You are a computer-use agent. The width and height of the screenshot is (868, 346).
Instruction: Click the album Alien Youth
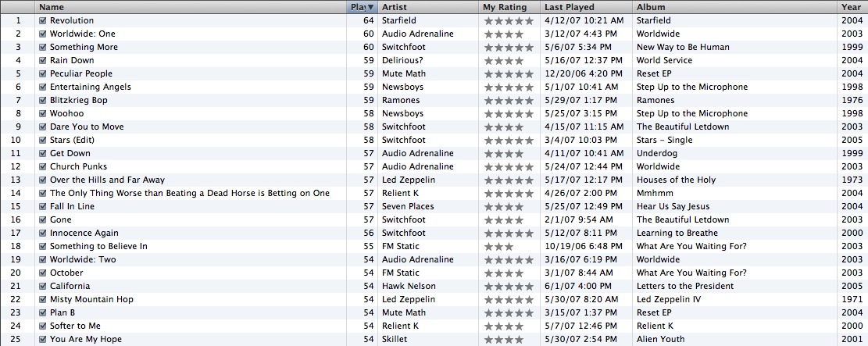660,339
